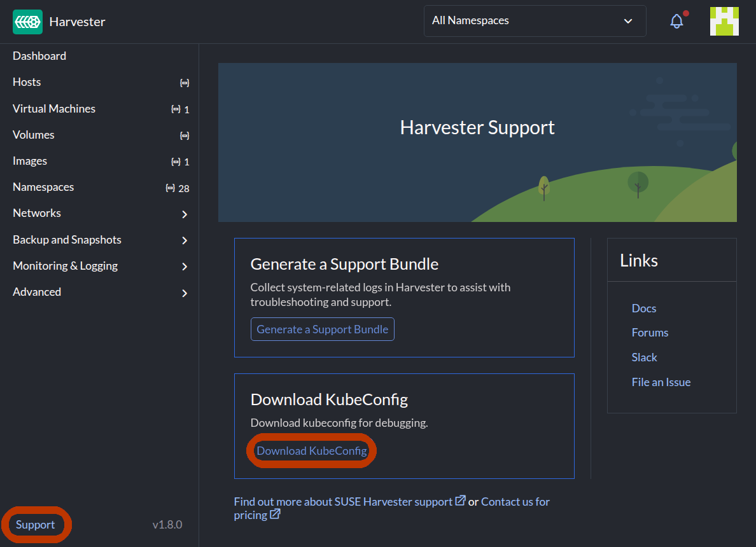Open the All Namespaces dropdown
This screenshot has height=547, width=756.
point(535,21)
